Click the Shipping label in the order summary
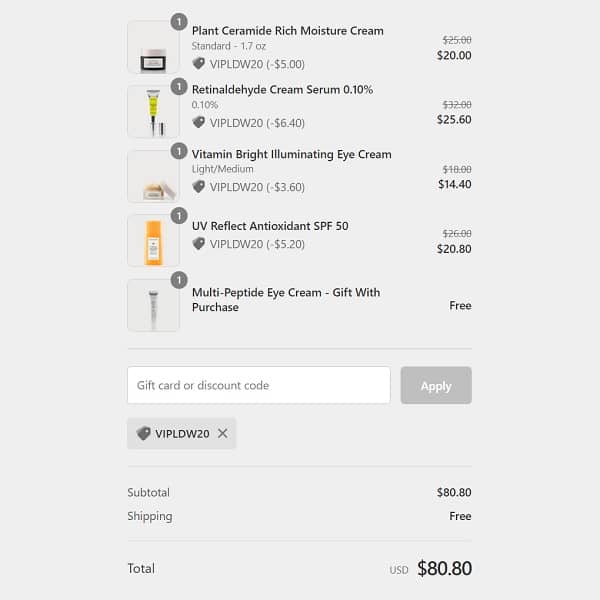This screenshot has width=600, height=600. tap(150, 516)
